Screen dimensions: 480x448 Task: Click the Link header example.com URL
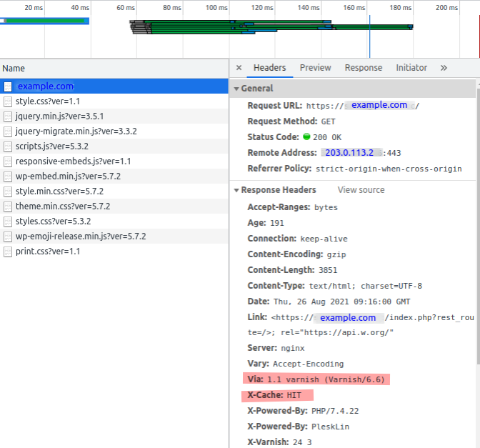click(348, 318)
